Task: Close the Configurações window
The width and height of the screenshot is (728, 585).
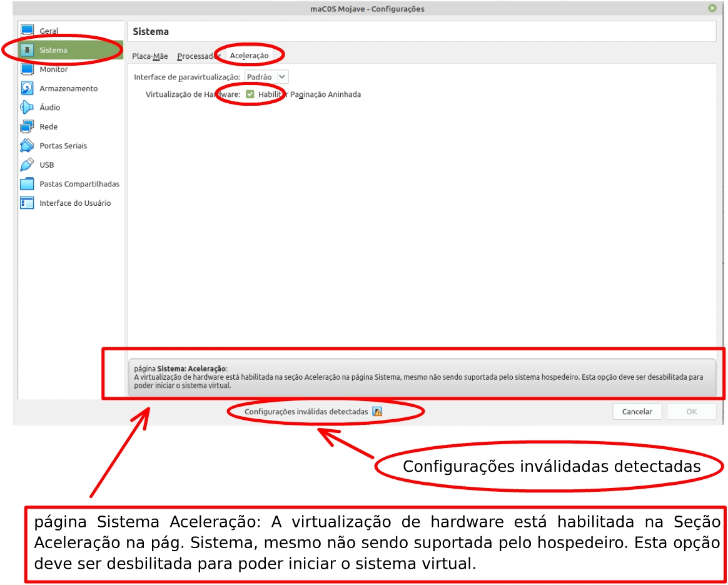Action: [x=712, y=8]
